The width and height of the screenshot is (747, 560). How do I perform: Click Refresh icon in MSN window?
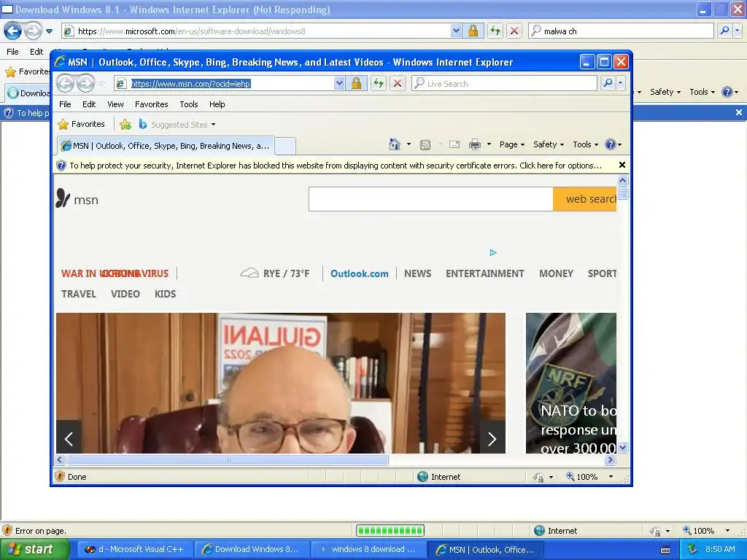[379, 83]
